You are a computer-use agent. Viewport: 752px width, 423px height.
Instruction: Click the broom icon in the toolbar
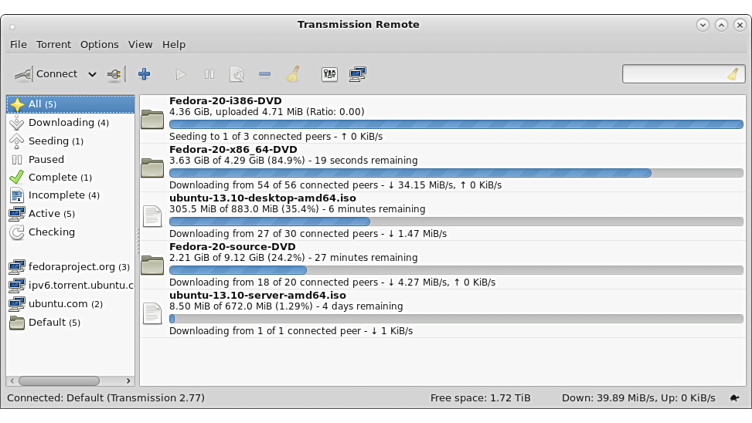pyautogui.click(x=293, y=74)
